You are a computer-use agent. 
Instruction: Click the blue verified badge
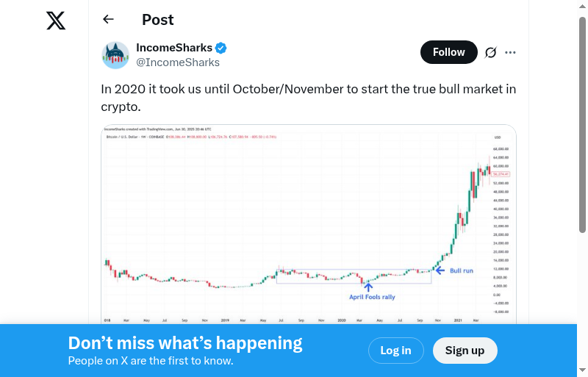[x=220, y=48]
